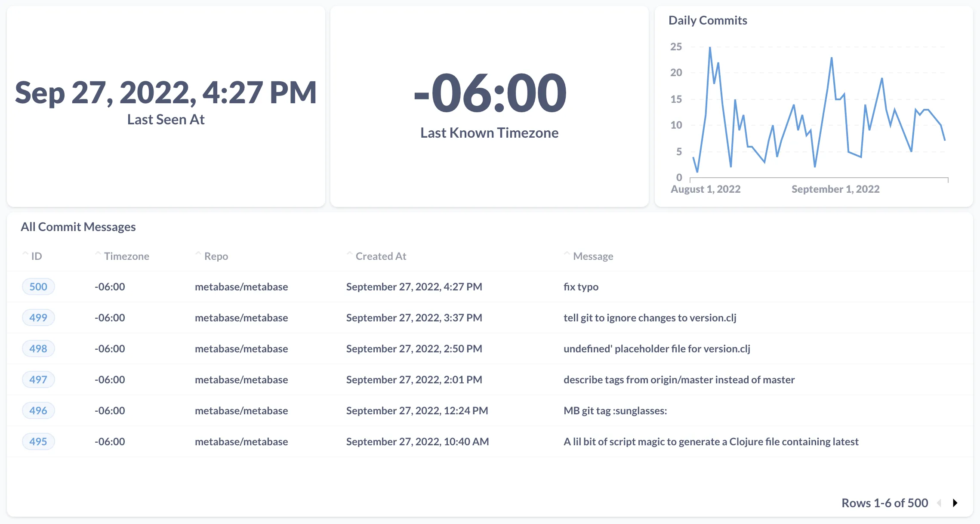Go to next page of rows
The width and height of the screenshot is (980, 524).
[955, 503]
